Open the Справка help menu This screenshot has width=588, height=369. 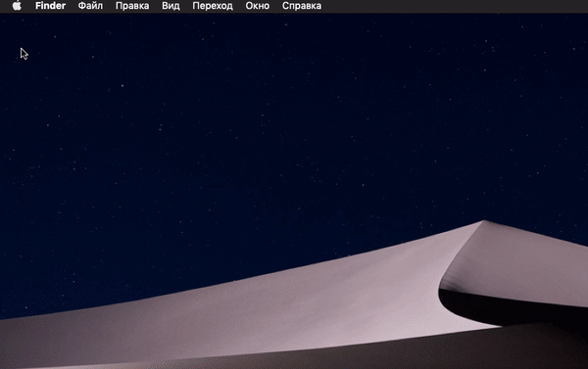(x=302, y=6)
